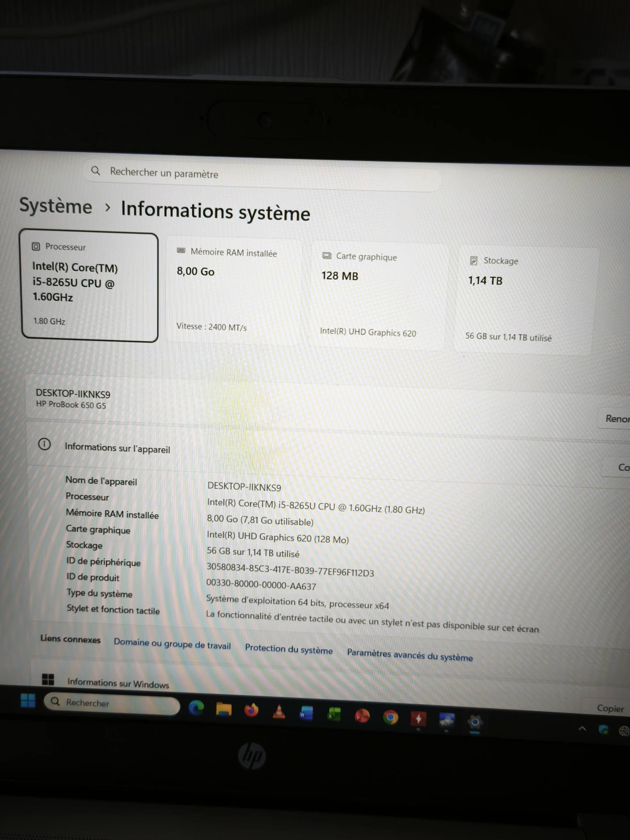Screen dimensions: 630x840
Task: Go back to Système in breadcrumb
Action: tap(56, 205)
